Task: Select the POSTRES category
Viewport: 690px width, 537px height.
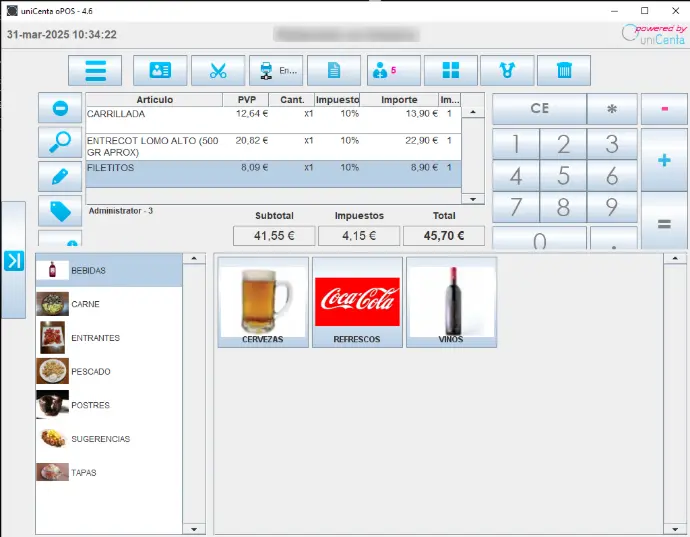Action: 90,405
